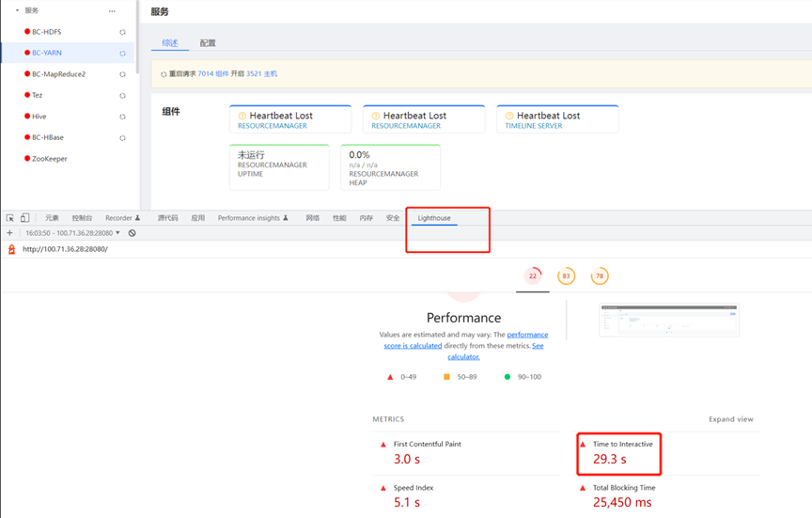Switch to the 配置 tab
The image size is (812, 518).
point(208,43)
